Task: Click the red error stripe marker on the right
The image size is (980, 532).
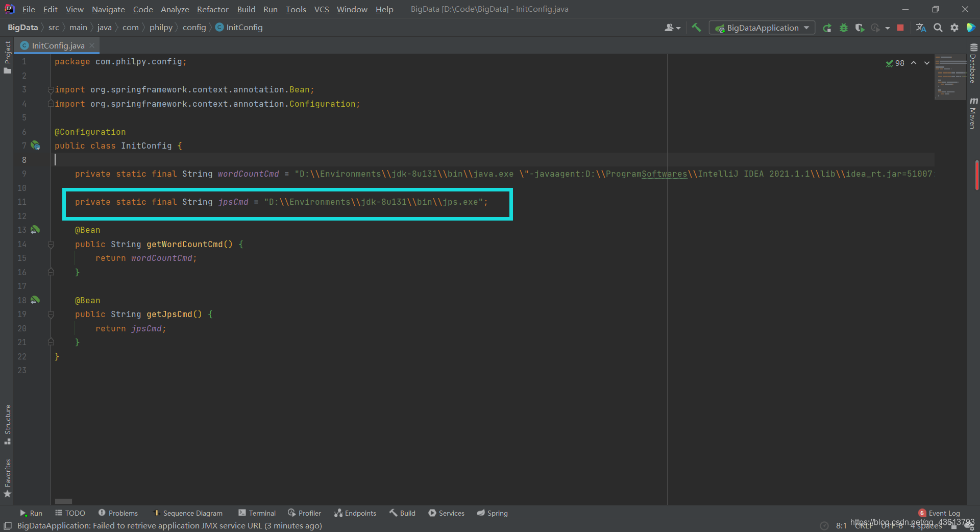Action: (x=976, y=175)
